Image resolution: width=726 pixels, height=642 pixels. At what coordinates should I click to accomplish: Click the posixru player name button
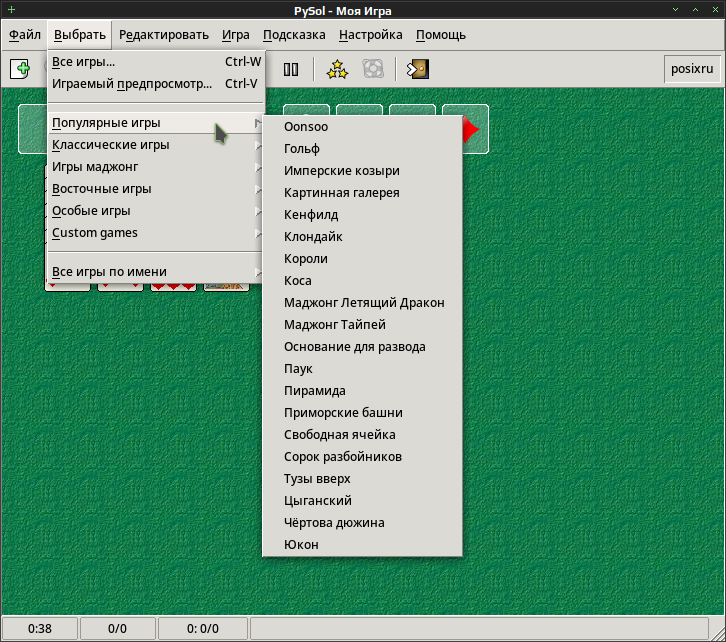point(692,69)
